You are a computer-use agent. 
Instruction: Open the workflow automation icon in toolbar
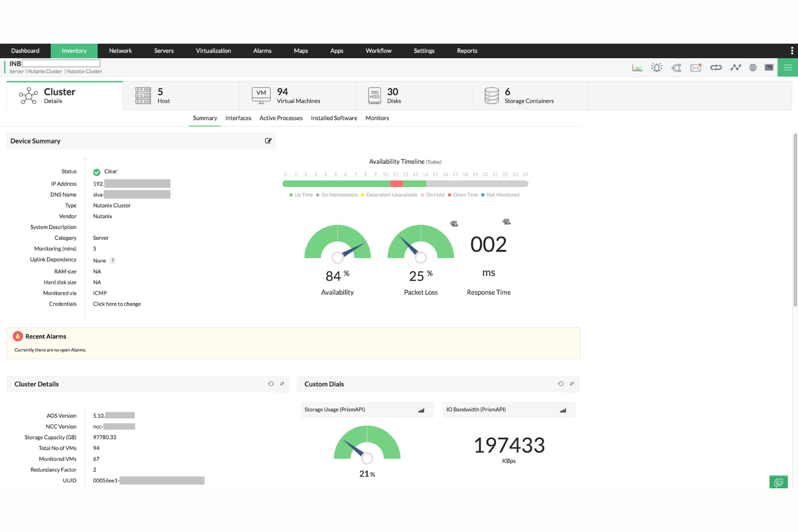coord(676,67)
